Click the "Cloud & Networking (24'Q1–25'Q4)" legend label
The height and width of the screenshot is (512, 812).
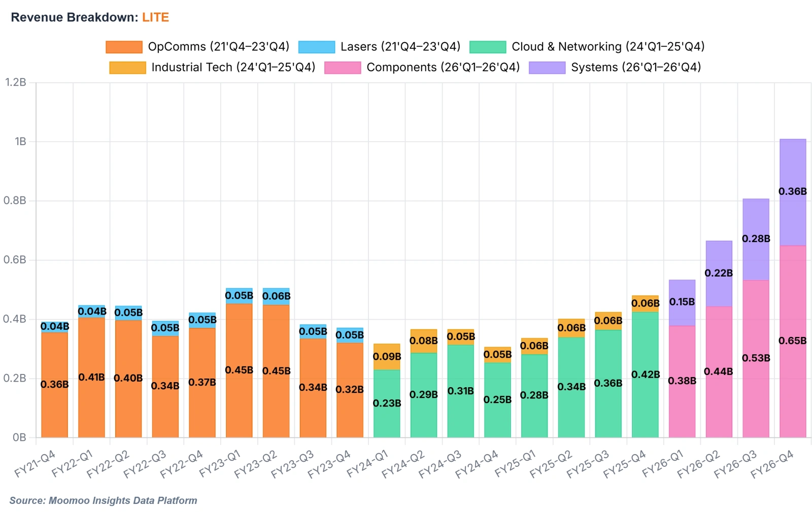point(608,47)
